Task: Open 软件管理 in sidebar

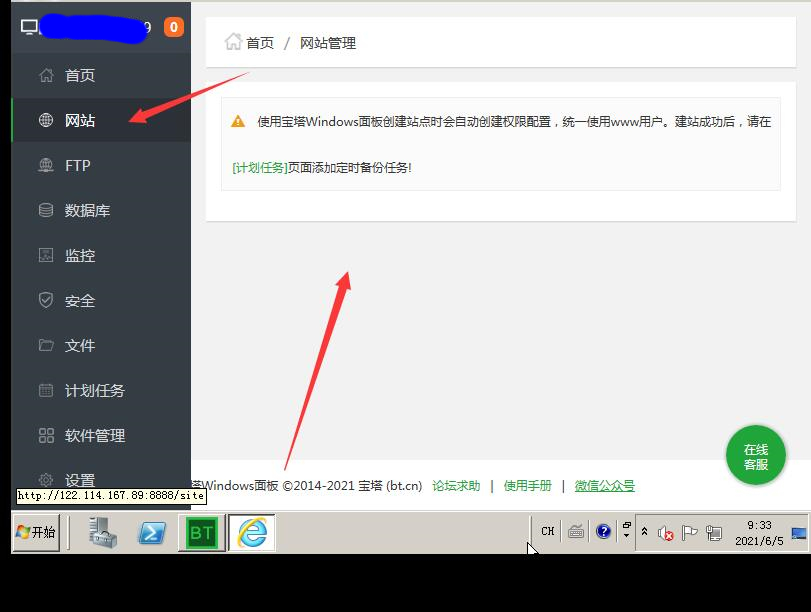Action: click(x=101, y=436)
